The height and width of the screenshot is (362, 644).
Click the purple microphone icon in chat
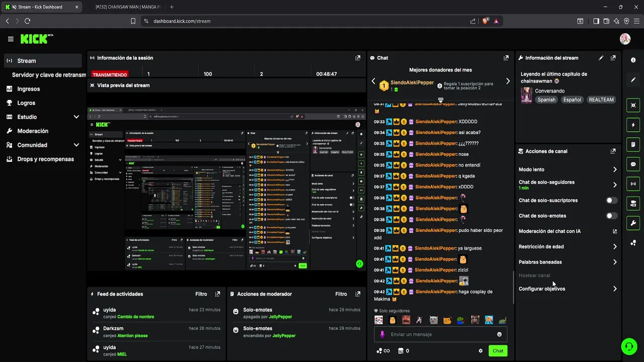pos(382,334)
